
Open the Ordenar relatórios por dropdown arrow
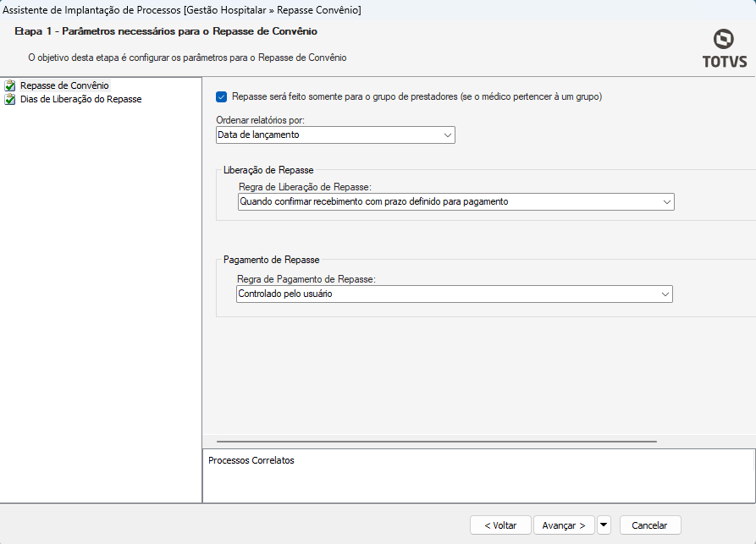pyautogui.click(x=447, y=135)
